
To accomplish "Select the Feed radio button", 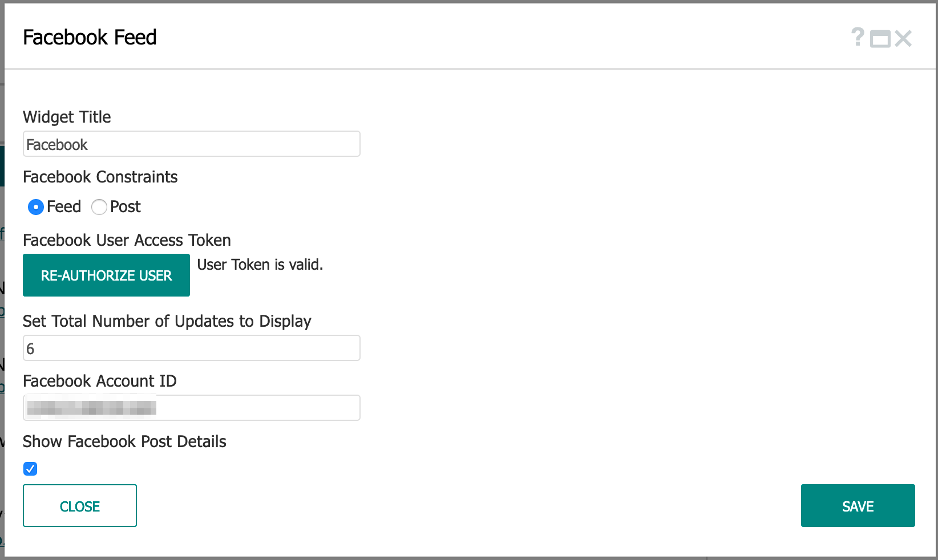I will (36, 207).
